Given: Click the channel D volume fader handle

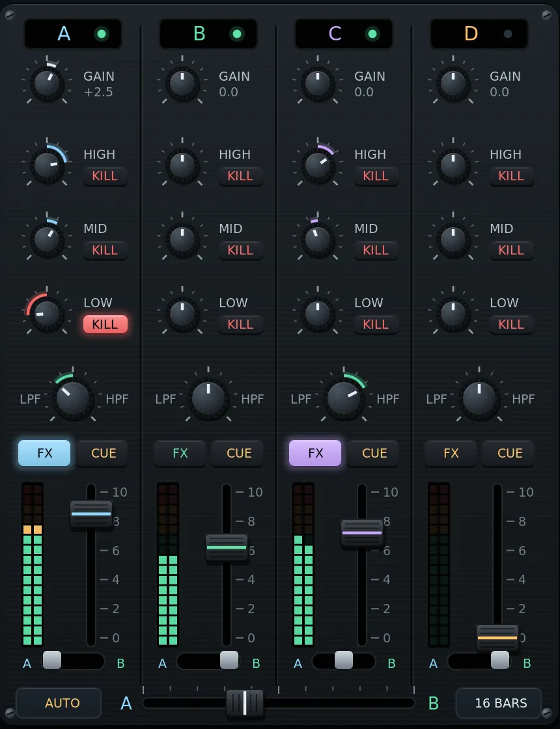Looking at the screenshot, I should [497, 638].
